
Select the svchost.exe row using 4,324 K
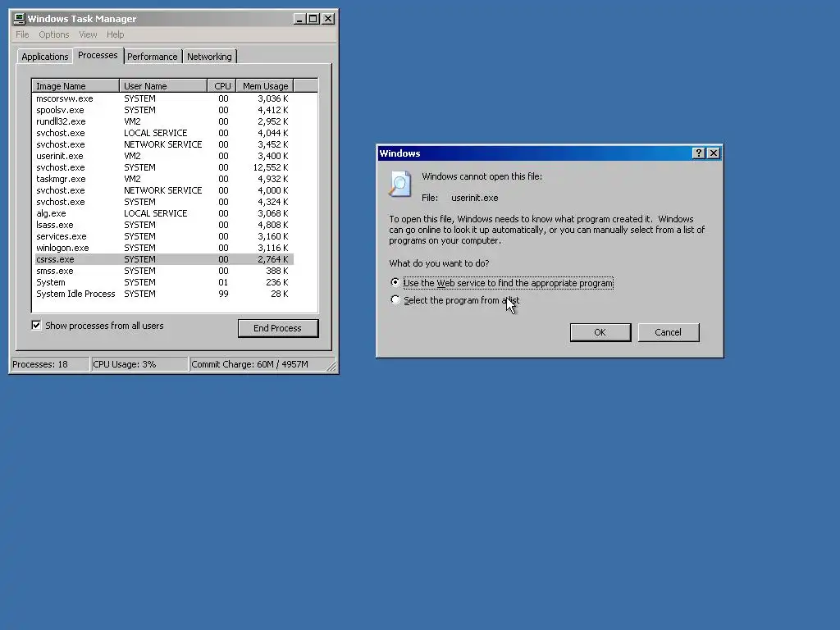tap(162, 202)
